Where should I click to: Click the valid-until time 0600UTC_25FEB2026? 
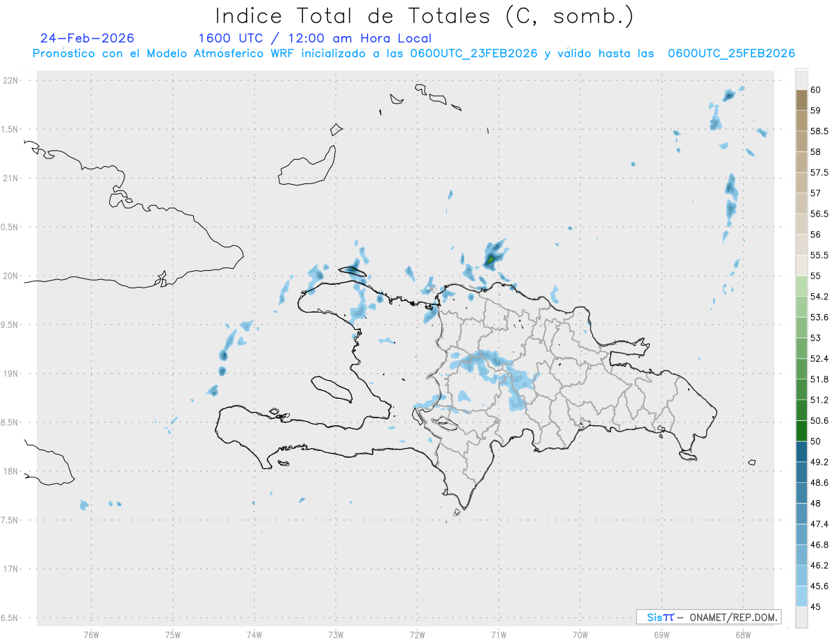(731, 53)
